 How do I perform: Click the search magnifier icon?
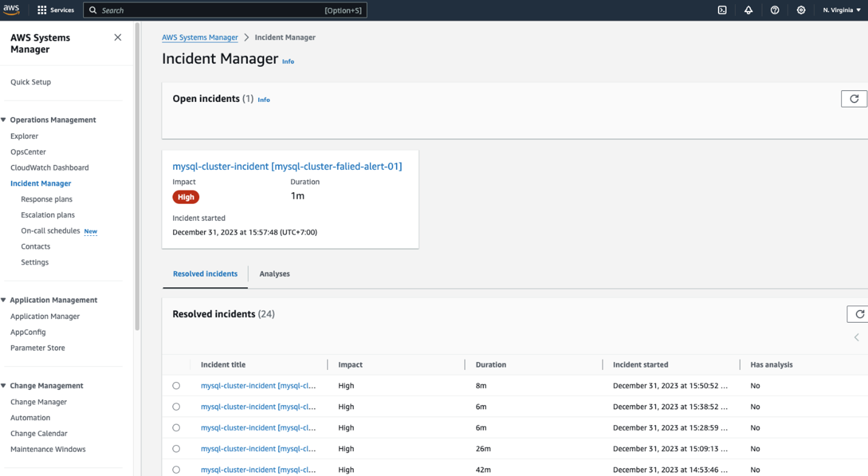click(93, 10)
